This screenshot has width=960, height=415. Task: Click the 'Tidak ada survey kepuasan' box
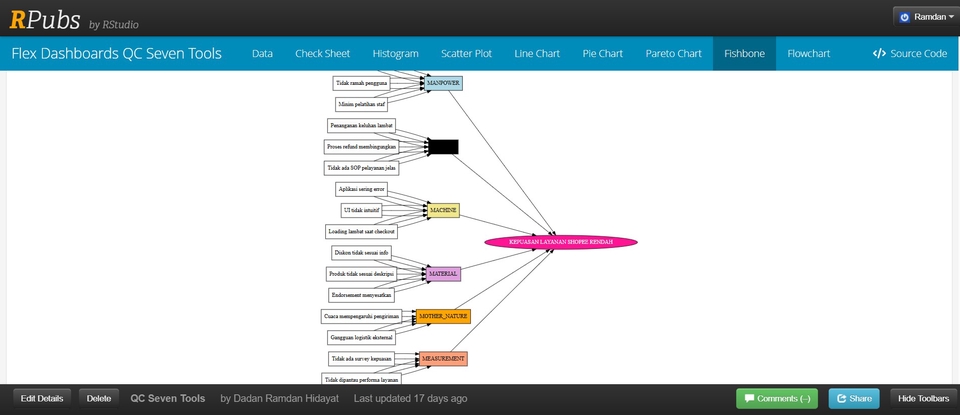(x=361, y=359)
